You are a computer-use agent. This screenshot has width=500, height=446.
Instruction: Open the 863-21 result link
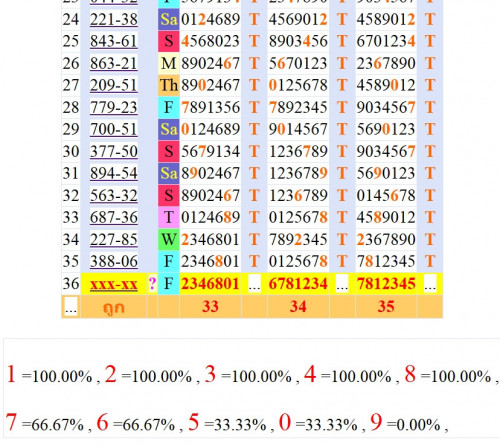114,63
